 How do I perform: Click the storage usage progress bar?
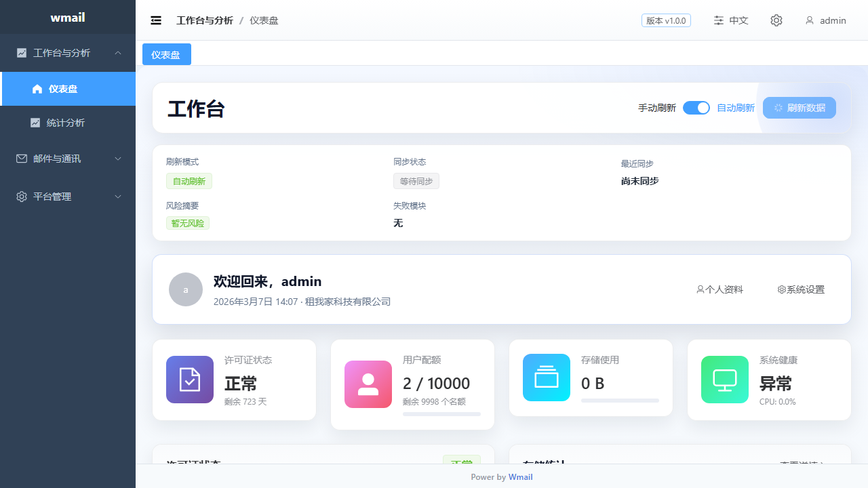click(x=620, y=401)
